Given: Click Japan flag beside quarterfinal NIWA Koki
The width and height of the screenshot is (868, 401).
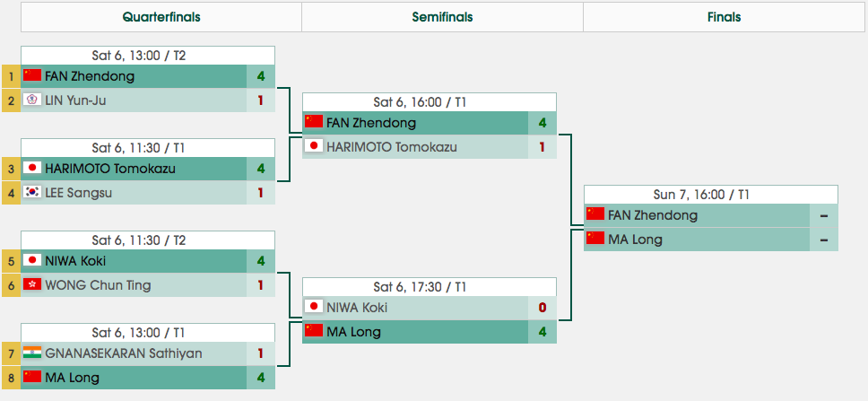Looking at the screenshot, I should (32, 261).
